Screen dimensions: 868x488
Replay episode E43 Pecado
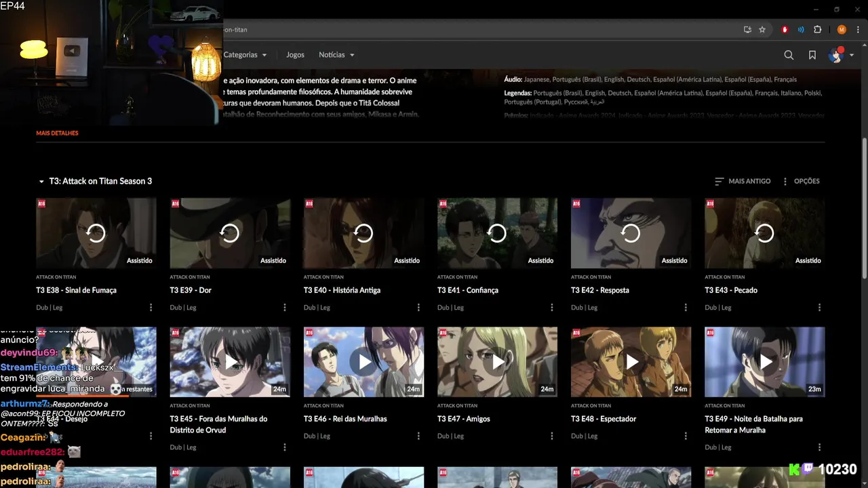point(764,233)
